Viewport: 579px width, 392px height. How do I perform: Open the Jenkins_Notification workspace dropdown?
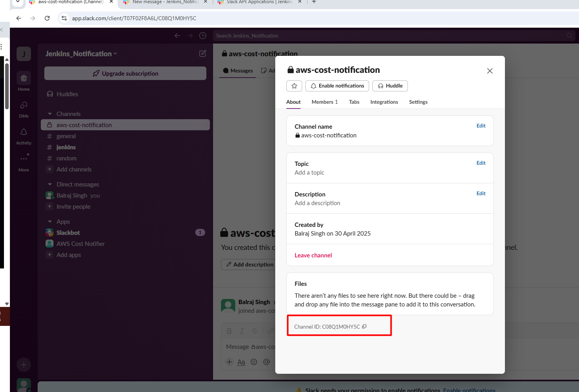pyautogui.click(x=81, y=54)
